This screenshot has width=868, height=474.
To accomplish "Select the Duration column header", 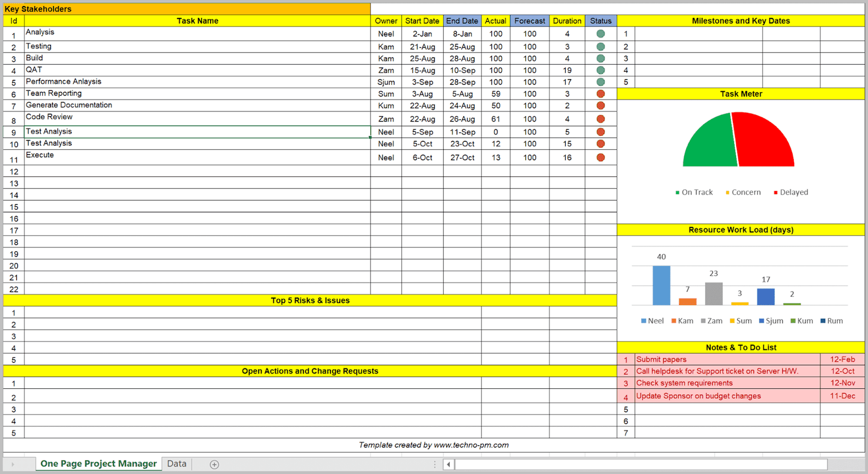I will click(567, 21).
